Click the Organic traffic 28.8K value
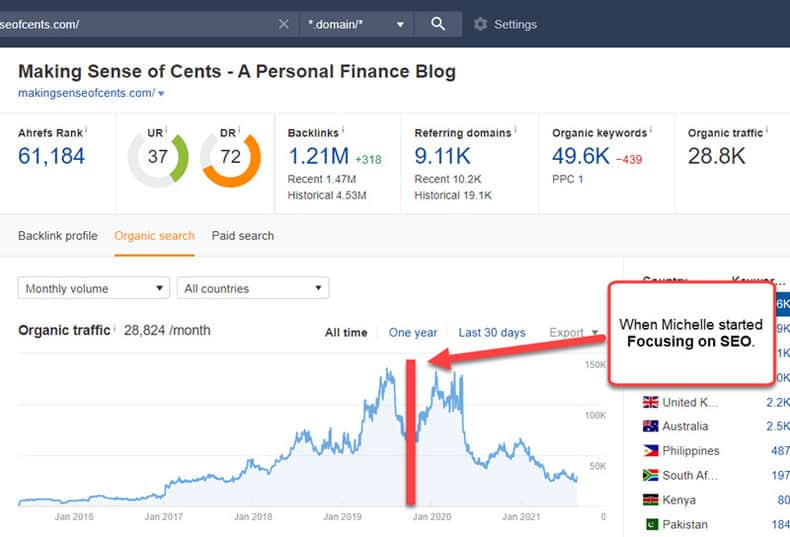This screenshot has width=790, height=537. [x=716, y=156]
